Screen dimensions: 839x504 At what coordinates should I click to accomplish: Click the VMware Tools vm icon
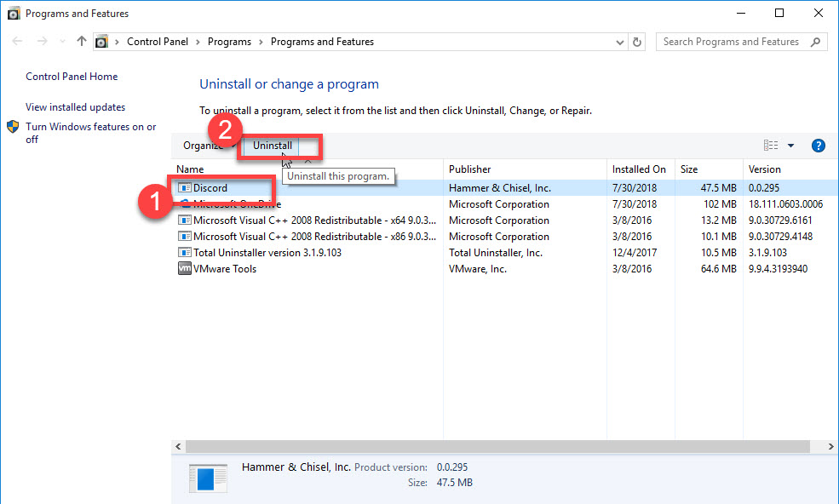(184, 268)
